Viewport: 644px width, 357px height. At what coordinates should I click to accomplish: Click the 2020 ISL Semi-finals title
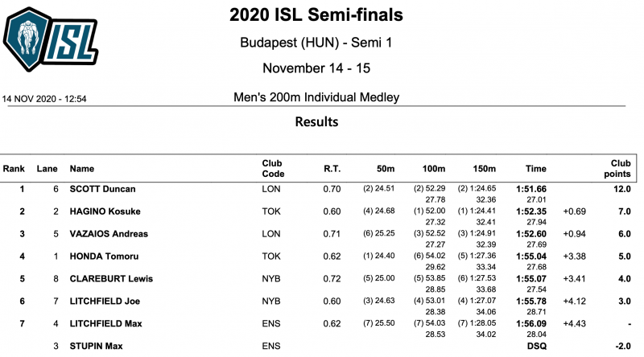click(316, 15)
